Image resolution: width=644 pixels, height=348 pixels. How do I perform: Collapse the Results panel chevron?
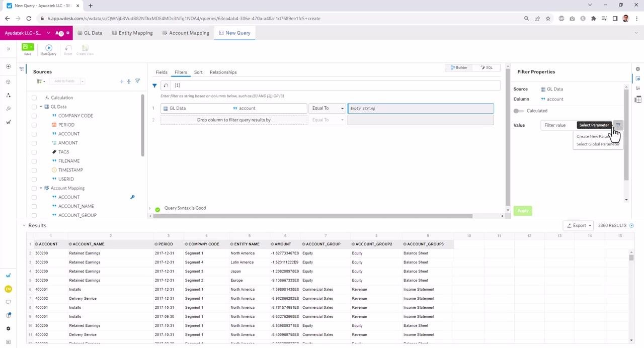[x=24, y=226]
